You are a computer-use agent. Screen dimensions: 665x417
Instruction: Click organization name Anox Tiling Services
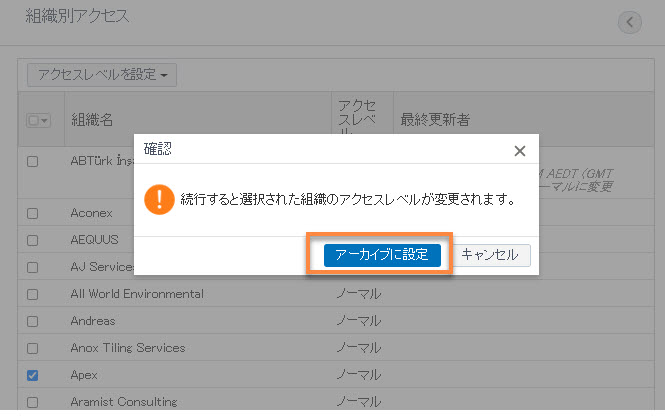(x=128, y=348)
